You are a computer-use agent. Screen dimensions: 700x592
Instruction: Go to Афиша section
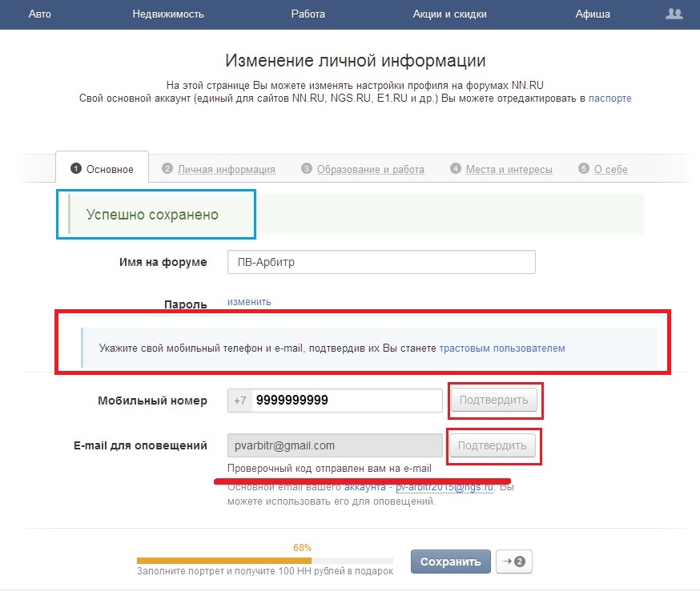[x=593, y=14]
